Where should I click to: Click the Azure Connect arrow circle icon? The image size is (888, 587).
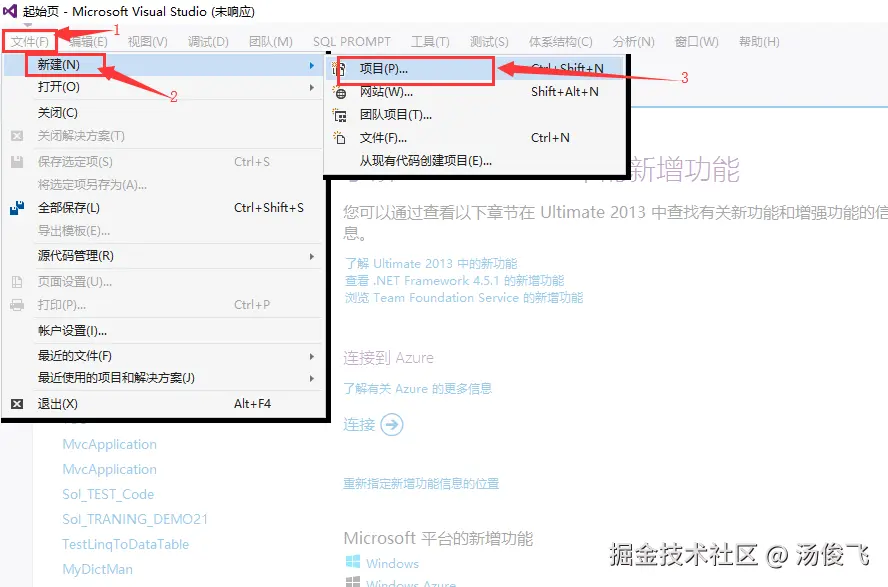pyautogui.click(x=392, y=425)
